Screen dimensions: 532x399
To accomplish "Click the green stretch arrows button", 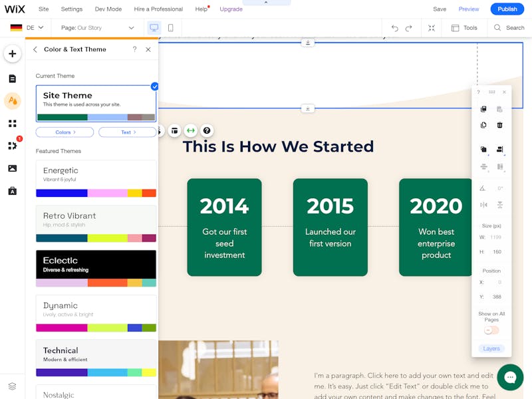I will [x=191, y=130].
